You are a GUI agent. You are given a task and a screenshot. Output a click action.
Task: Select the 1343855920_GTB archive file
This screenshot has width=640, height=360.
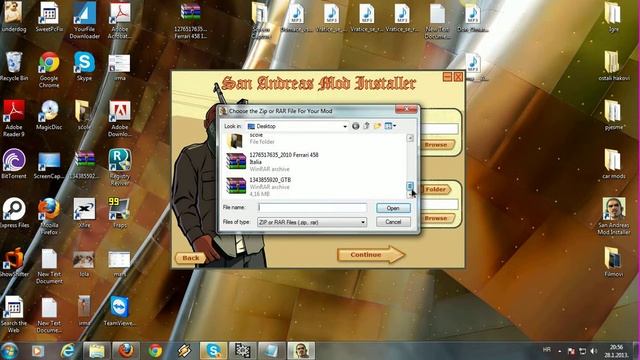click(259, 187)
